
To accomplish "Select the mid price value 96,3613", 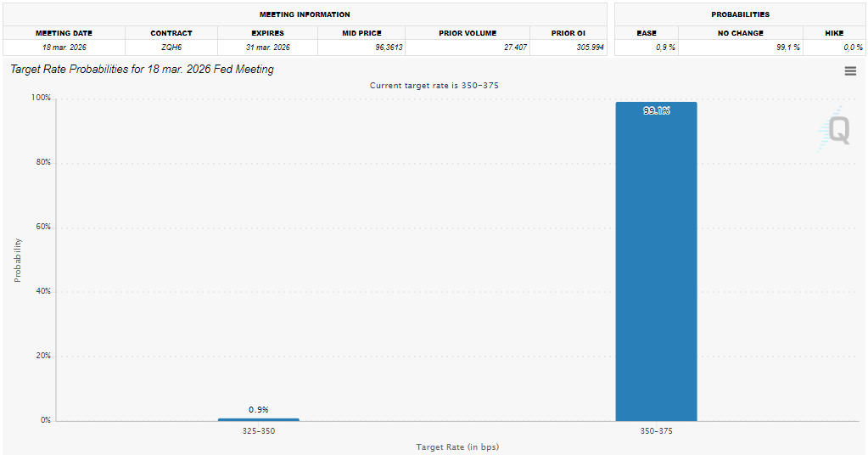I will coord(388,48).
